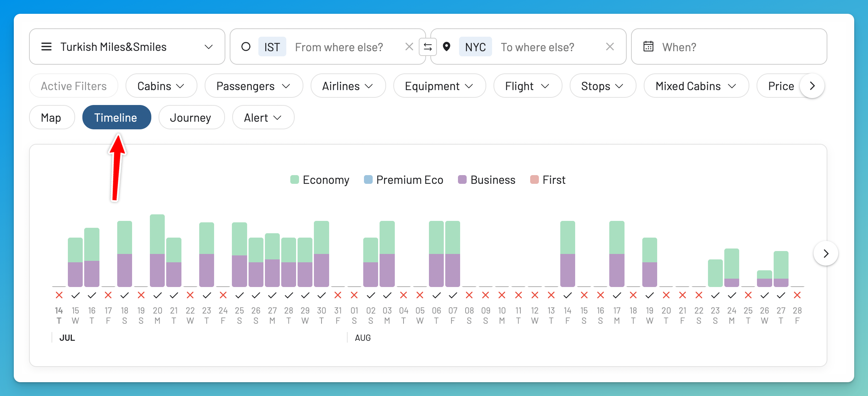The image size is (868, 396).
Task: Select the August 17 Monday availability bar
Action: 617,254
